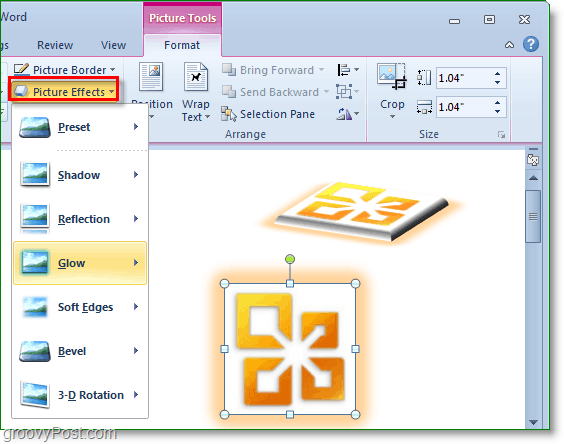The width and height of the screenshot is (564, 444).
Task: Click the shape width input field
Action: point(464,107)
